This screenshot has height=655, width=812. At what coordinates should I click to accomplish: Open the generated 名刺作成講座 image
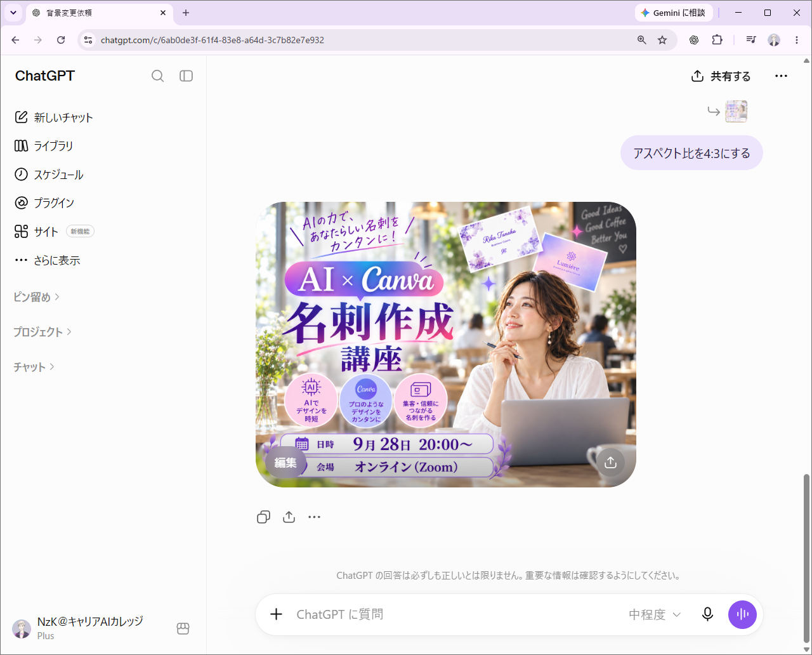446,345
